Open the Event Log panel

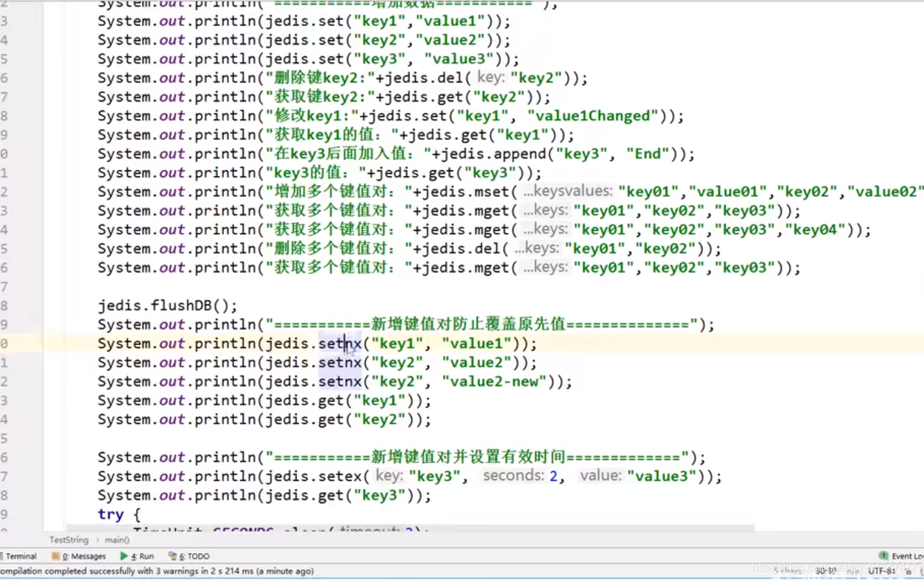click(x=902, y=556)
